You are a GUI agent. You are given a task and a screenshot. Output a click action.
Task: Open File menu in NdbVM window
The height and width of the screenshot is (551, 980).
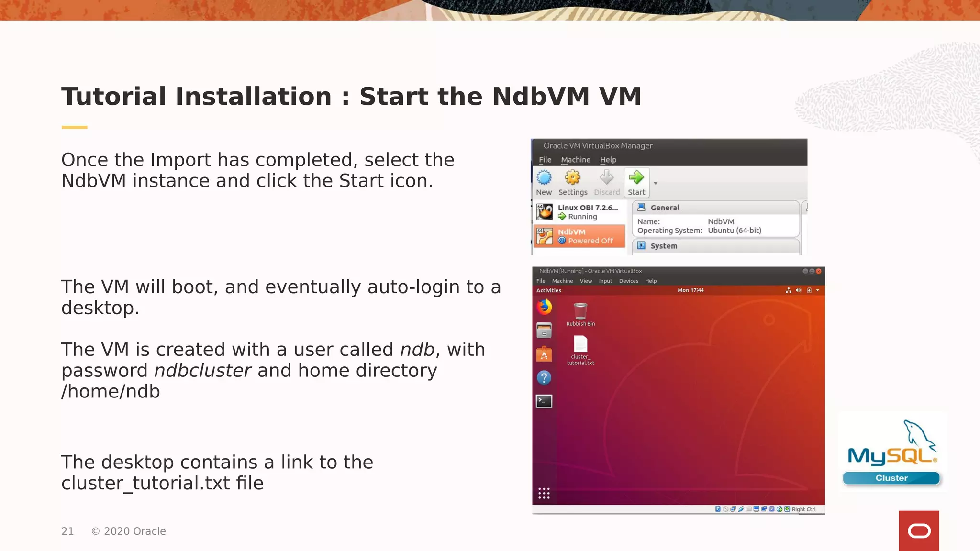click(541, 281)
